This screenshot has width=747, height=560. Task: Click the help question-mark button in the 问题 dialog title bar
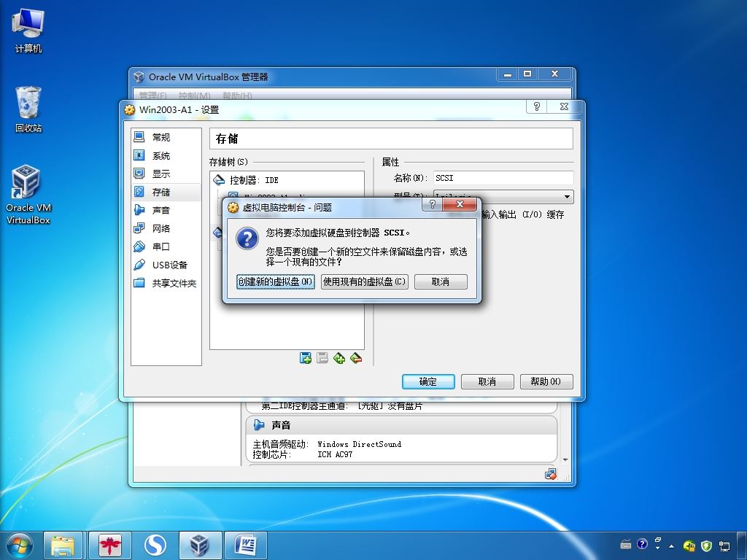(432, 205)
